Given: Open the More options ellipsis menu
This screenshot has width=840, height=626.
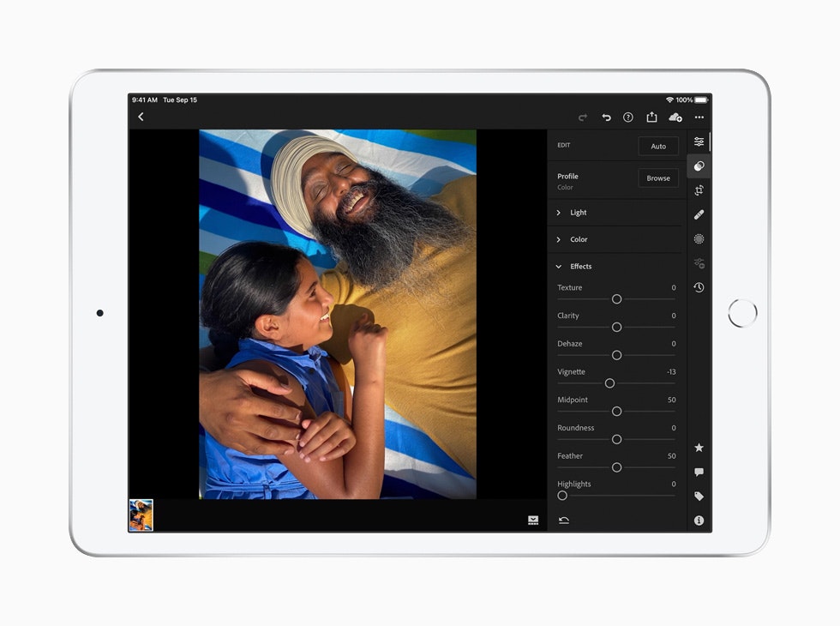Looking at the screenshot, I should coord(699,117).
